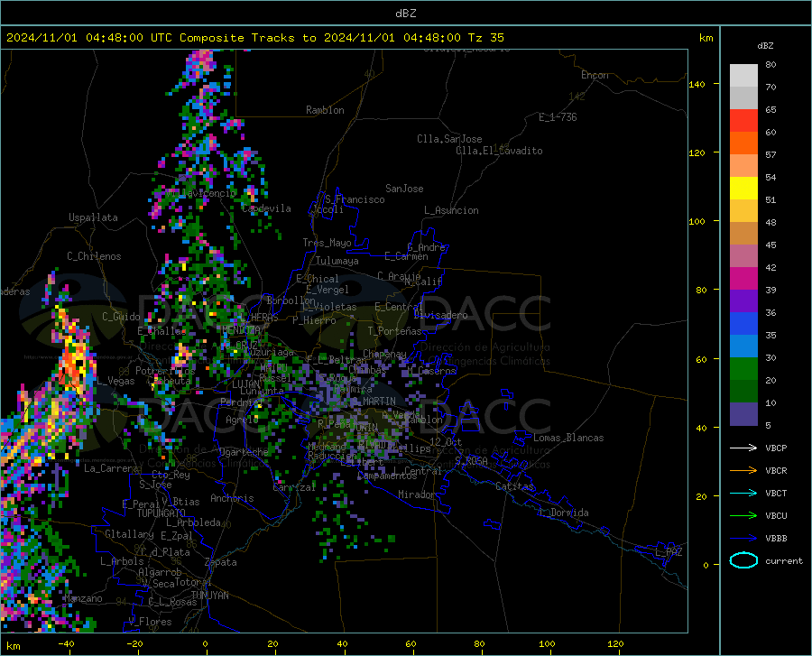Click the dBZ title at top

pyautogui.click(x=405, y=14)
